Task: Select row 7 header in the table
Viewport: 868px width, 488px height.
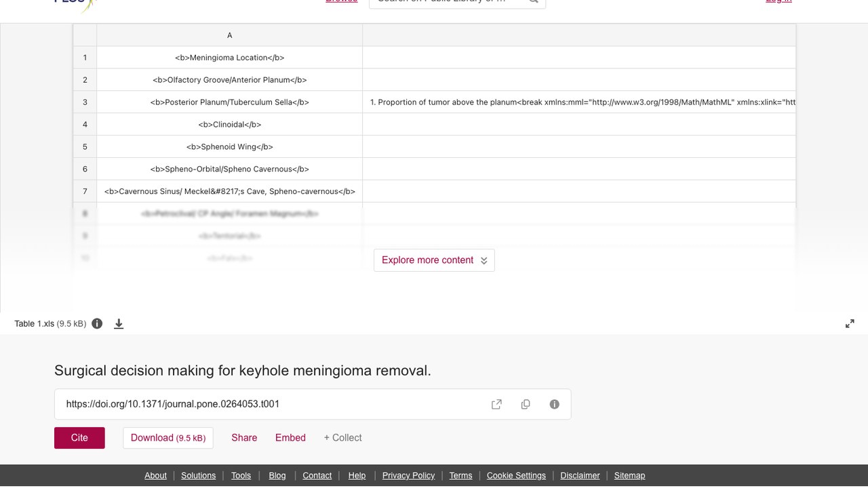Action: [x=85, y=191]
